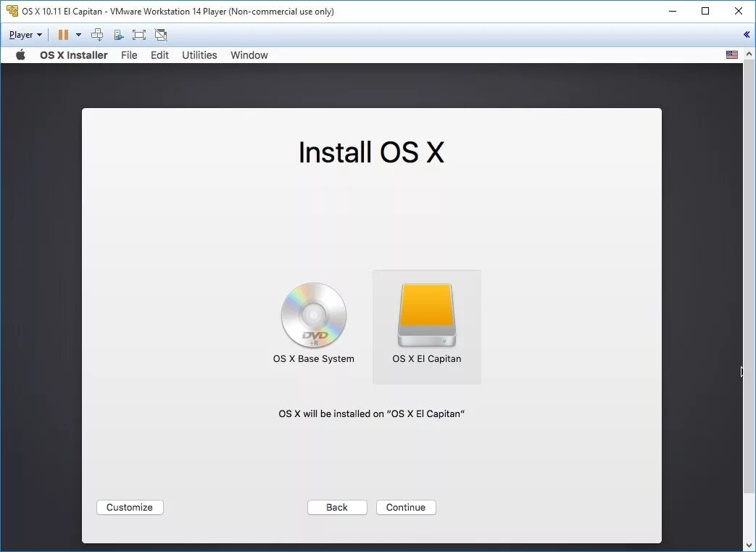This screenshot has width=756, height=552.
Task: Open the Utilities menu
Action: (199, 55)
